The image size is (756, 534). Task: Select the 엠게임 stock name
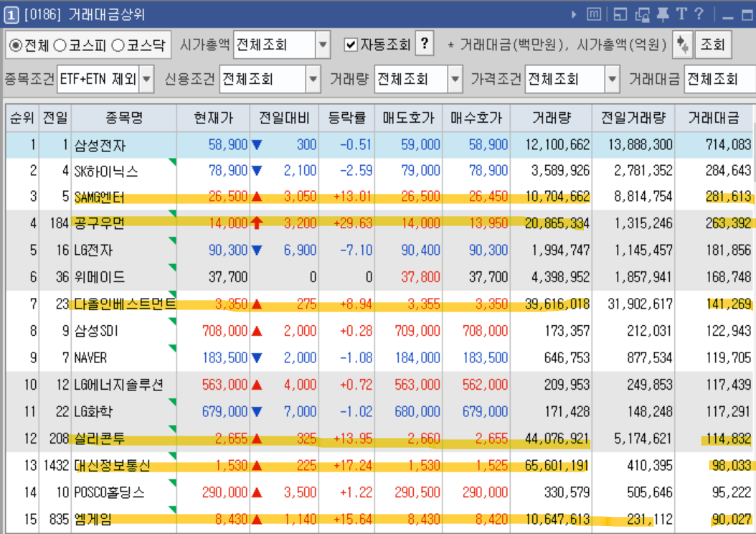click(x=93, y=520)
